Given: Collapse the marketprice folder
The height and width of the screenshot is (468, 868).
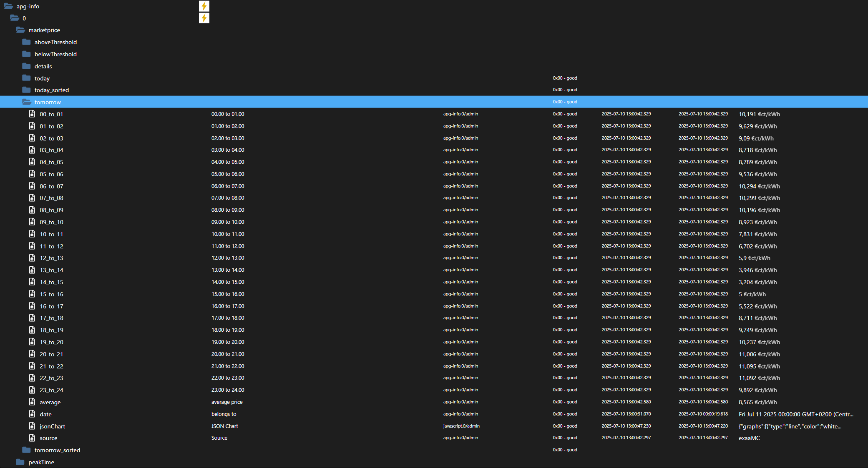Looking at the screenshot, I should click(20, 30).
